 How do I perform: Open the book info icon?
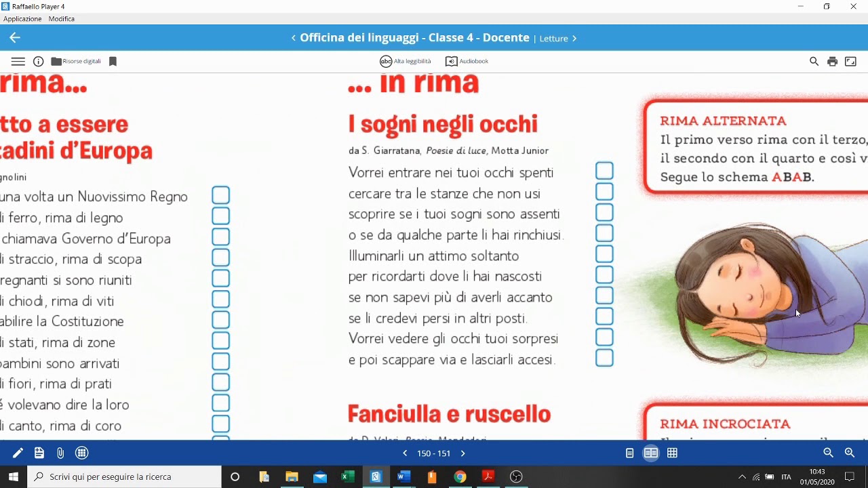point(39,61)
